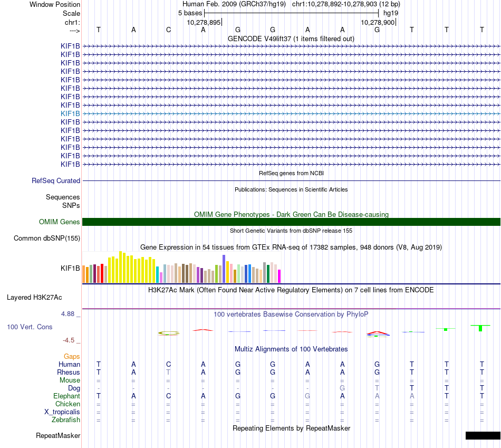
Task: Open the GTEx Gene Expression in 54 tissues title
Action: 291,247
